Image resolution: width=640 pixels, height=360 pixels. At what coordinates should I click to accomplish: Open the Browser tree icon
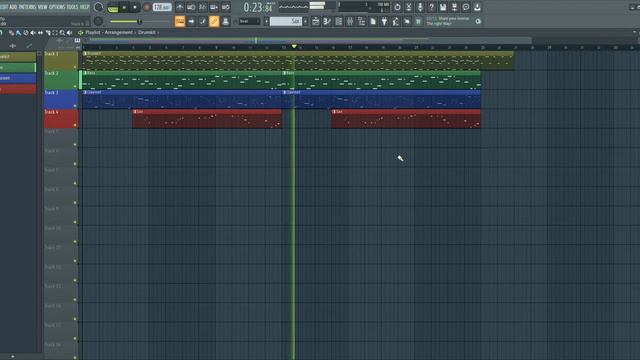362,22
